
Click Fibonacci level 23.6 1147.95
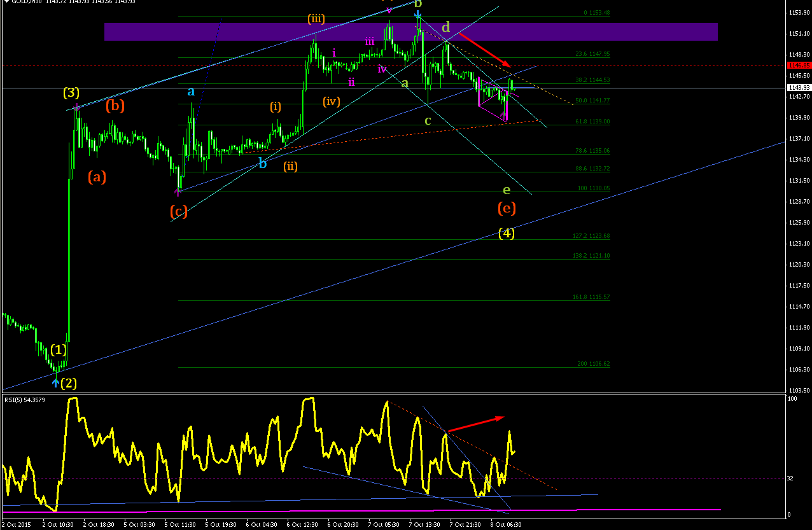(592, 54)
